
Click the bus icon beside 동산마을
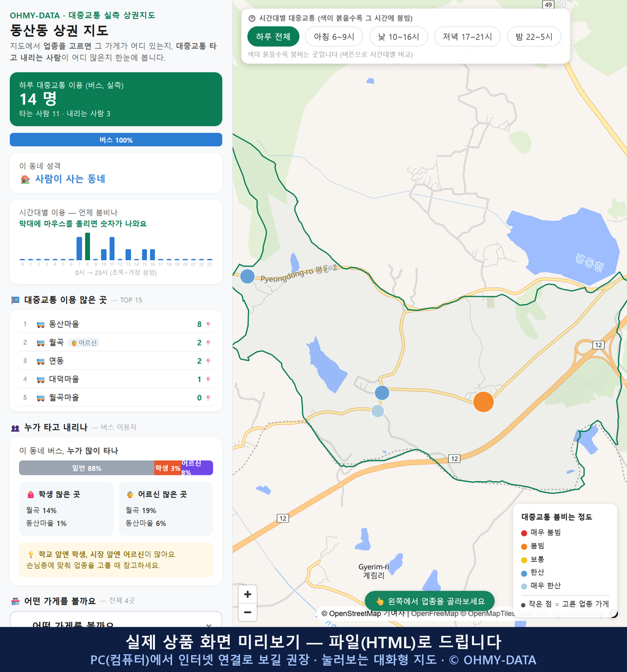pyautogui.click(x=41, y=324)
